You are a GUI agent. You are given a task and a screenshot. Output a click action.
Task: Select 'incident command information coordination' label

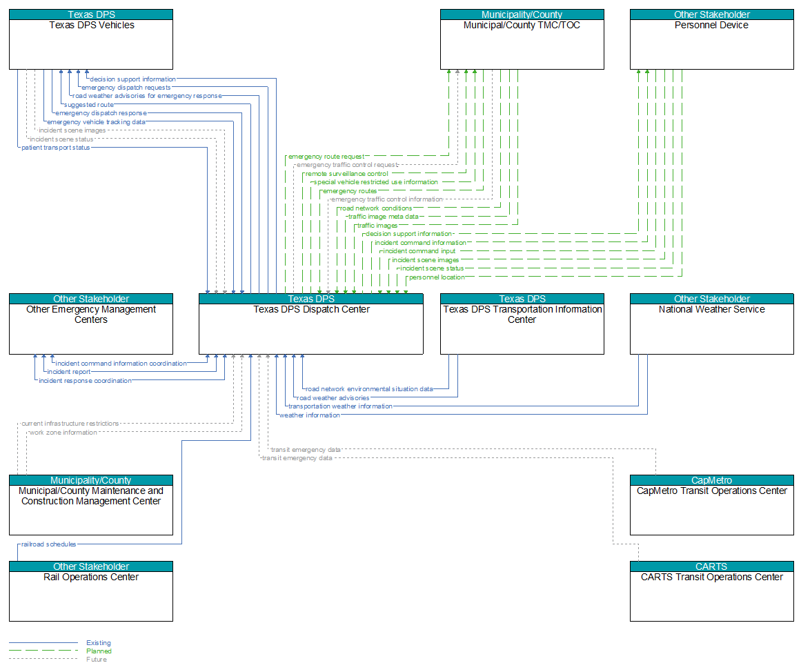pyautogui.click(x=121, y=364)
